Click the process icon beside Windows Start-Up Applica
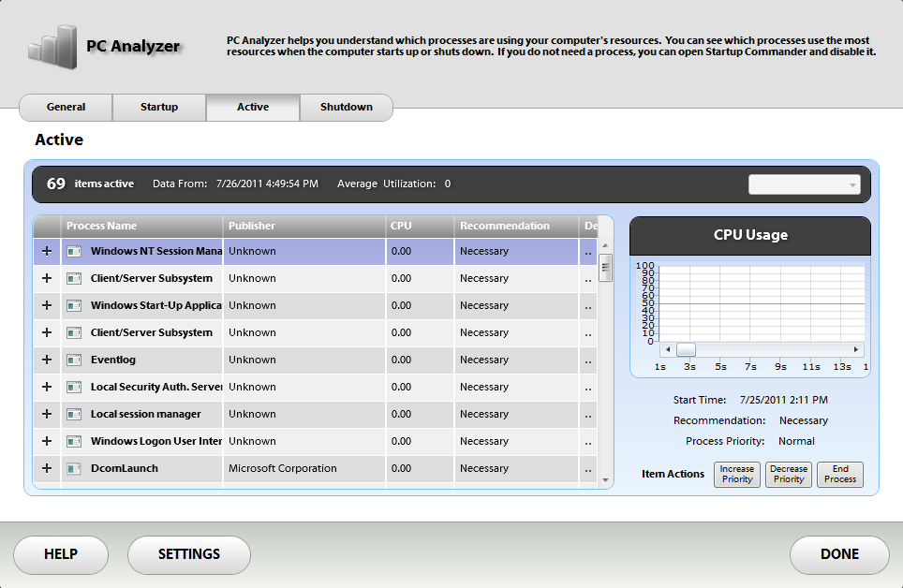Screen dimensions: 903x588 point(74,306)
